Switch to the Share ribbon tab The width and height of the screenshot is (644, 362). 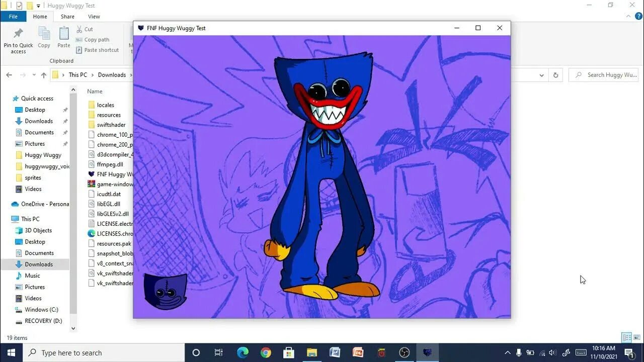(x=67, y=17)
